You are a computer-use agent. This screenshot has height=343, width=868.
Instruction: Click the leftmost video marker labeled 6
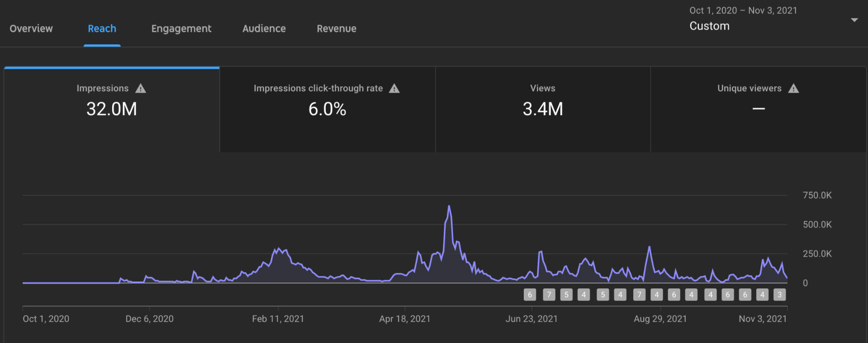click(x=530, y=295)
